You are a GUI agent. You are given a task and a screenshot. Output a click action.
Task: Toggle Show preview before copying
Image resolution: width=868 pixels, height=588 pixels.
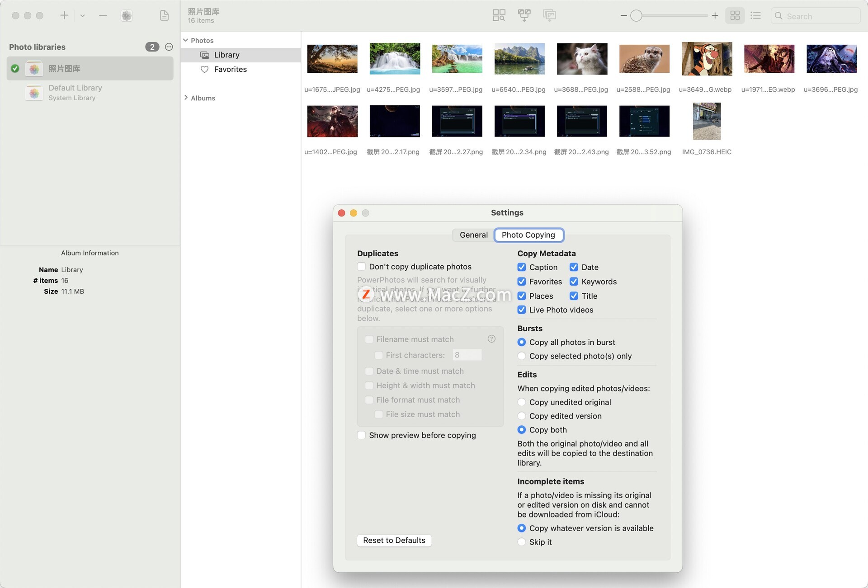point(362,435)
